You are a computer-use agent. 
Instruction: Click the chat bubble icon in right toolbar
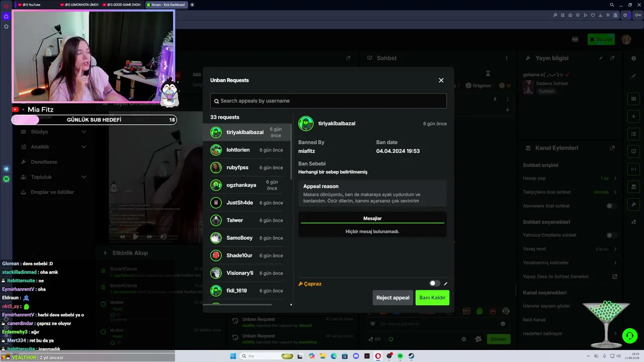pyautogui.click(x=633, y=151)
